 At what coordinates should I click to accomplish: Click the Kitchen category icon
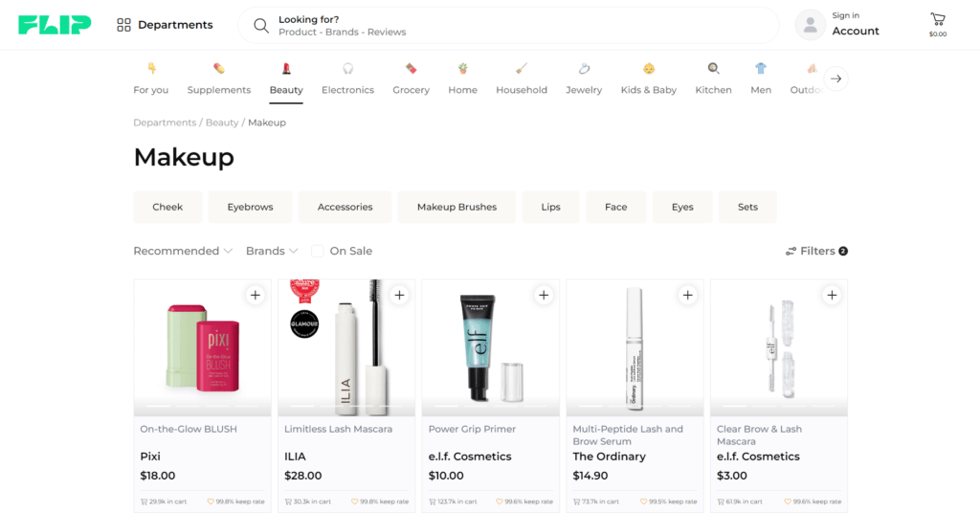tap(713, 68)
